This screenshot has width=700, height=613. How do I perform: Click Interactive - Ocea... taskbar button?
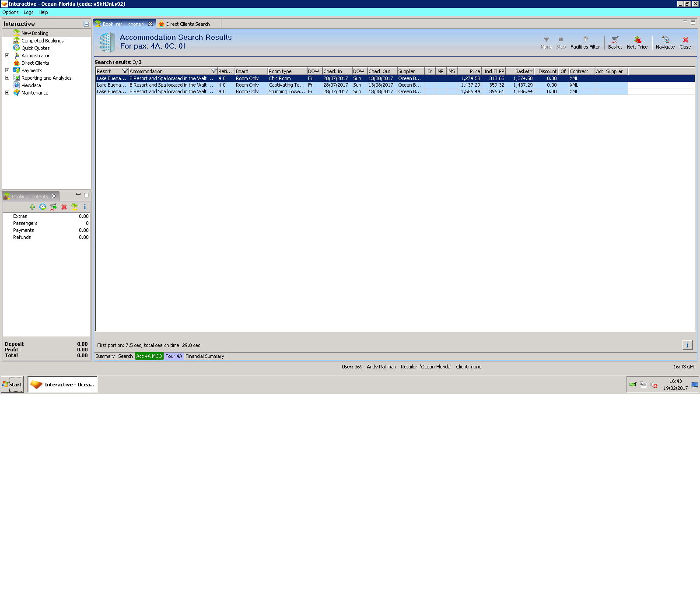coord(63,385)
